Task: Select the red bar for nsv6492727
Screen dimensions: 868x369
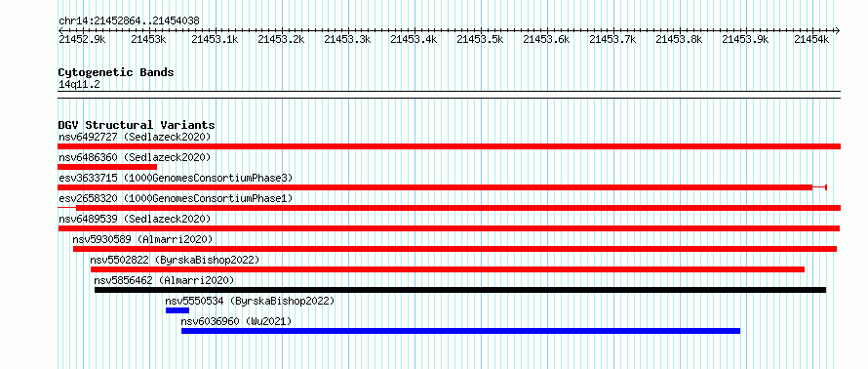Action: pos(449,146)
